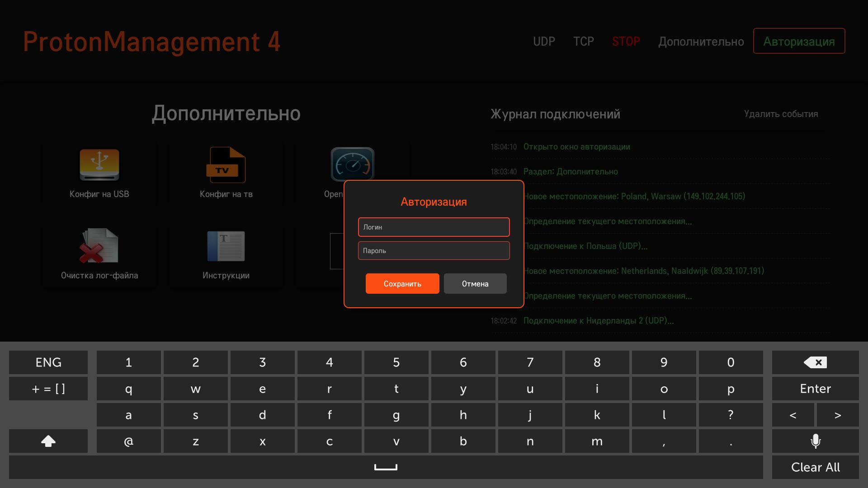This screenshot has width=868, height=488.
Task: Activate the microphone voice input key
Action: tap(815, 441)
